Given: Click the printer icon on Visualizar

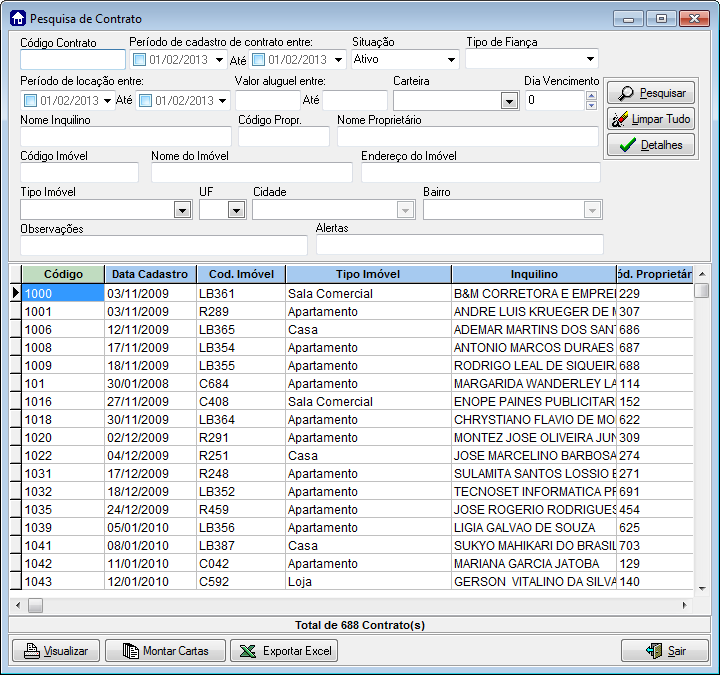Looking at the screenshot, I should click(x=31, y=651).
